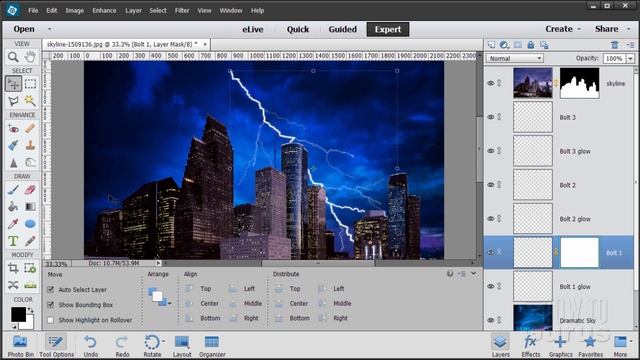Select the Zoom tool
Viewport: 640px width, 360px height.
13,57
